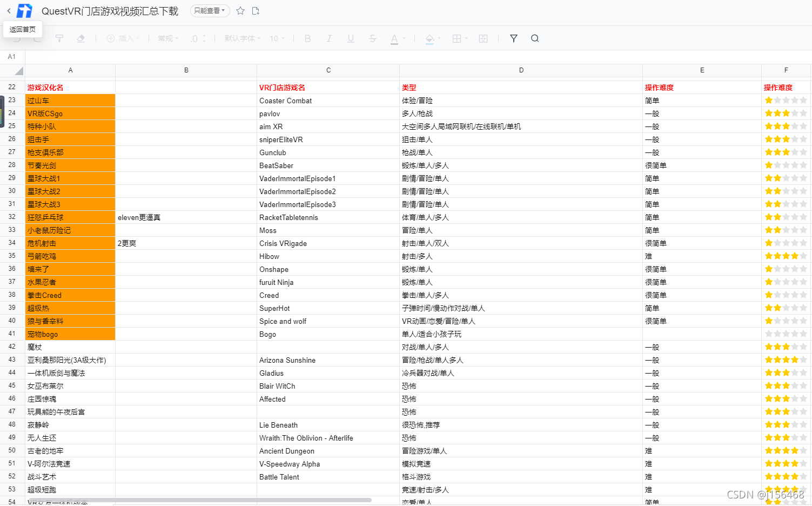Viewport: 812px width, 506px height.
Task: Click the BeatSaber cell
Action: click(x=328, y=165)
